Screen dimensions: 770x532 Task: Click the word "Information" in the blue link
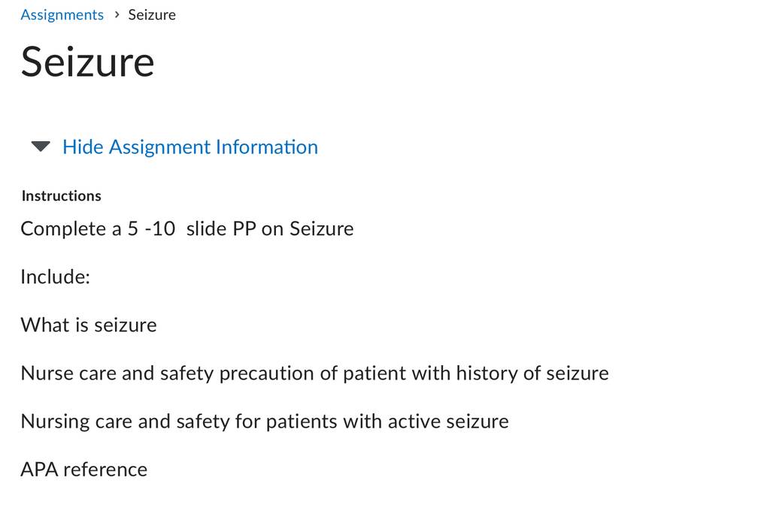click(x=267, y=147)
